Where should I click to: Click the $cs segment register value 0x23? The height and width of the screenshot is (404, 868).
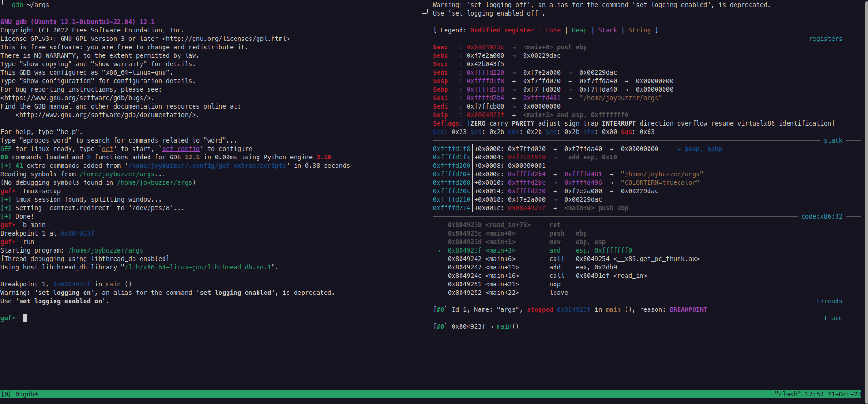click(x=459, y=132)
